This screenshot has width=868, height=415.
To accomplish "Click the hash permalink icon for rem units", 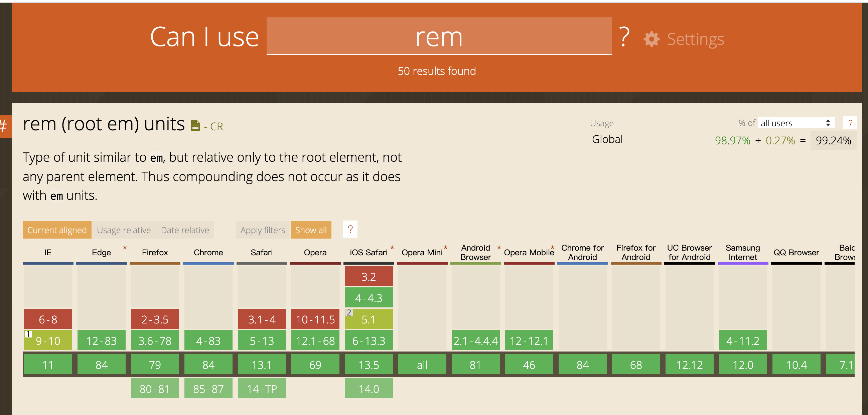I will coord(4,126).
